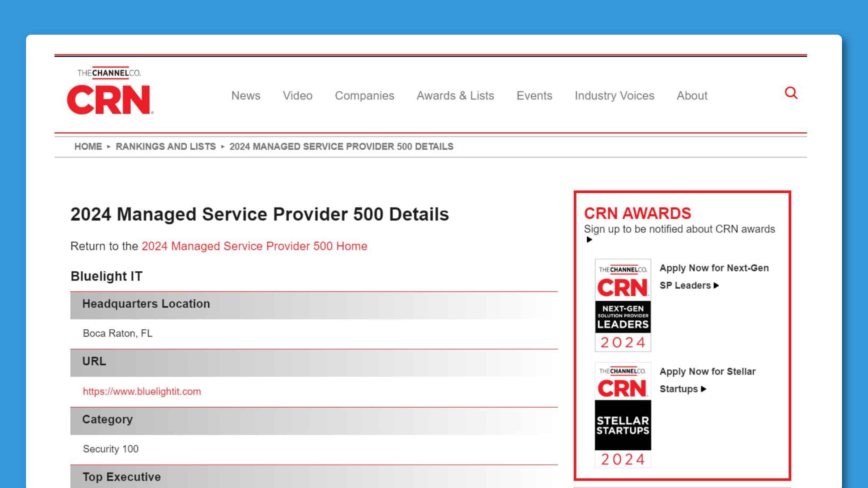Open the Stellar Startups 2024 badge

622,415
